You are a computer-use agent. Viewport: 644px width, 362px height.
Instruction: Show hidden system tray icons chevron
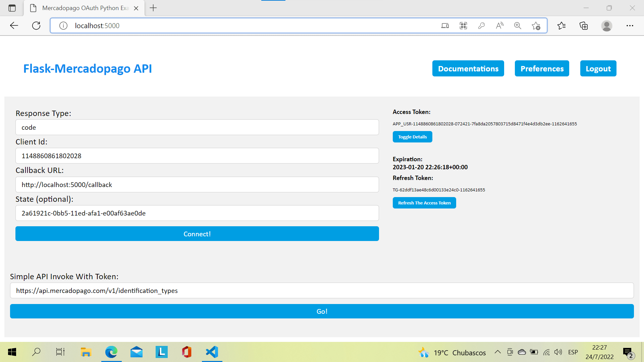[497, 352]
